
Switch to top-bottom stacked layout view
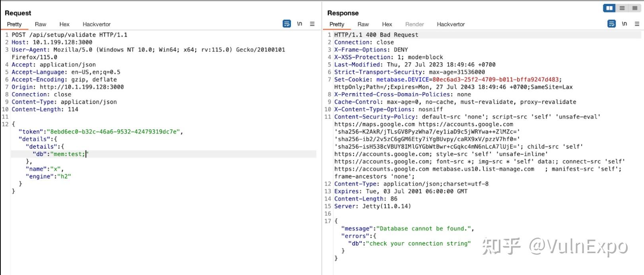pos(622,8)
